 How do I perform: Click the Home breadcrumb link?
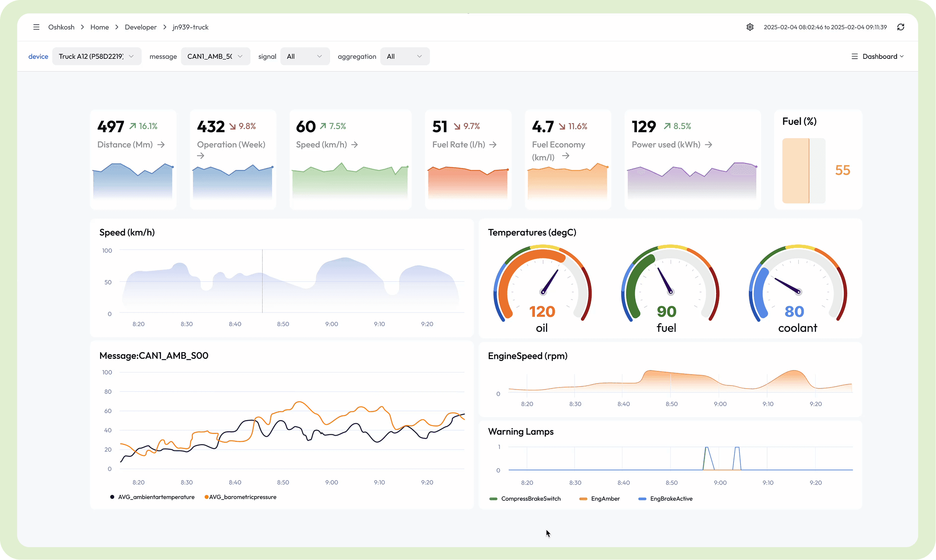tap(100, 27)
